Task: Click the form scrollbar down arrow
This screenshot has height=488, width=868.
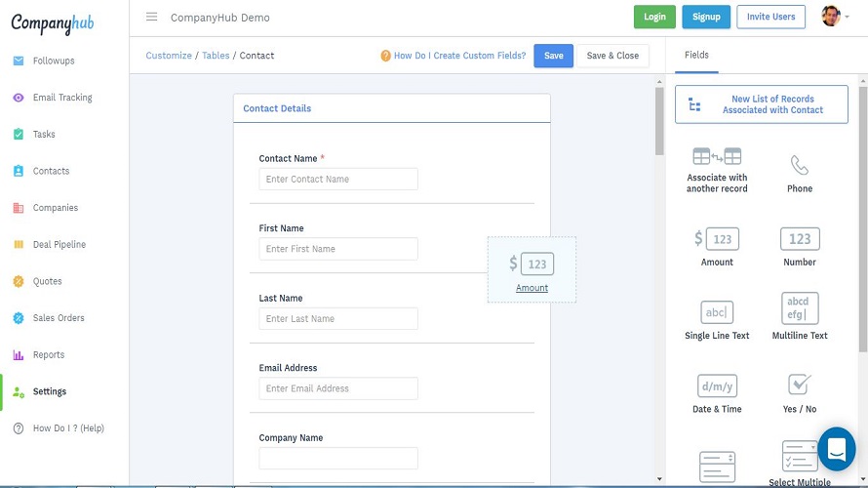Action: 659,479
